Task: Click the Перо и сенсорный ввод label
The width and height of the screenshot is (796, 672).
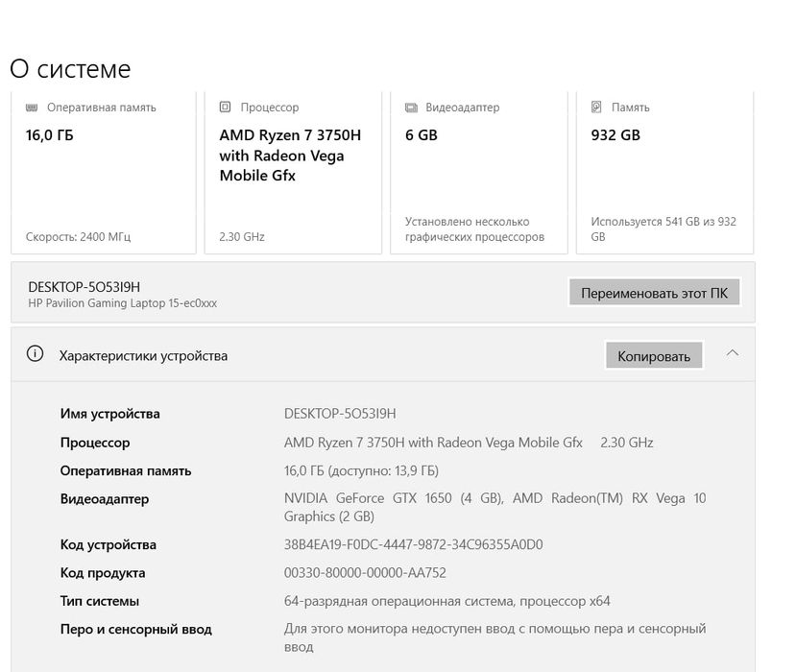Action: 136,630
